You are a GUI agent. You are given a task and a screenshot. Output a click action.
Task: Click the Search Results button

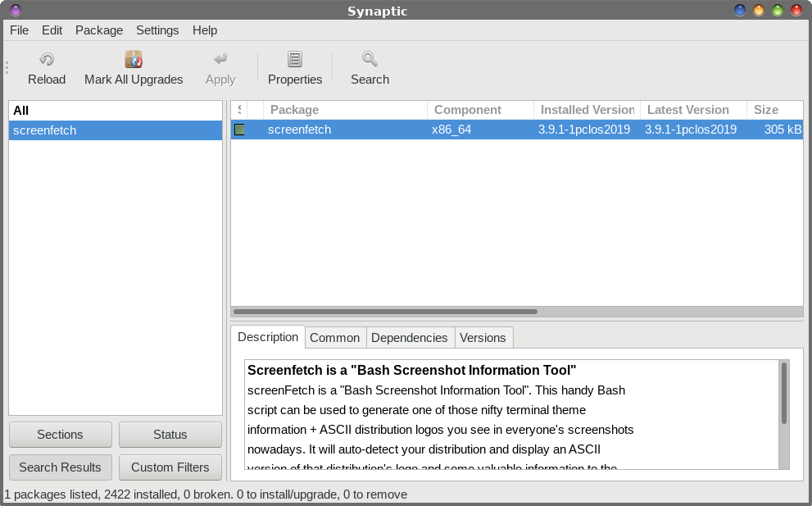click(x=60, y=467)
